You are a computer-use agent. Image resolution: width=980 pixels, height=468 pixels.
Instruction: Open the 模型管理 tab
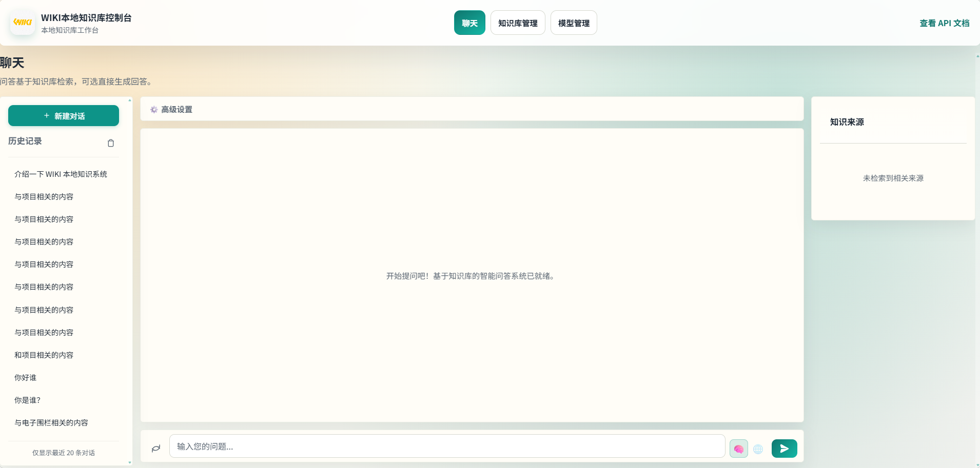[574, 23]
